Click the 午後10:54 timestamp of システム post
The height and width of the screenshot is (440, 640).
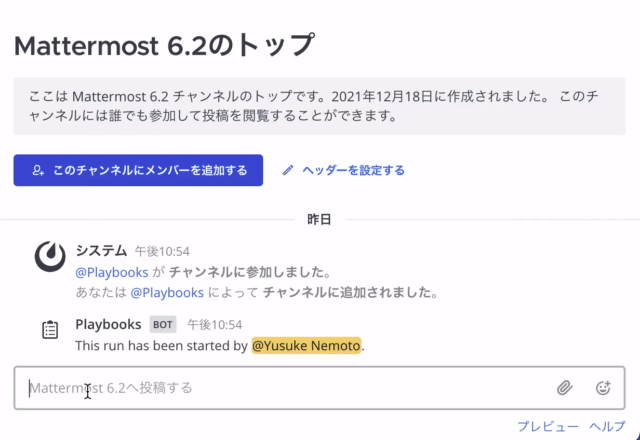(x=162, y=252)
